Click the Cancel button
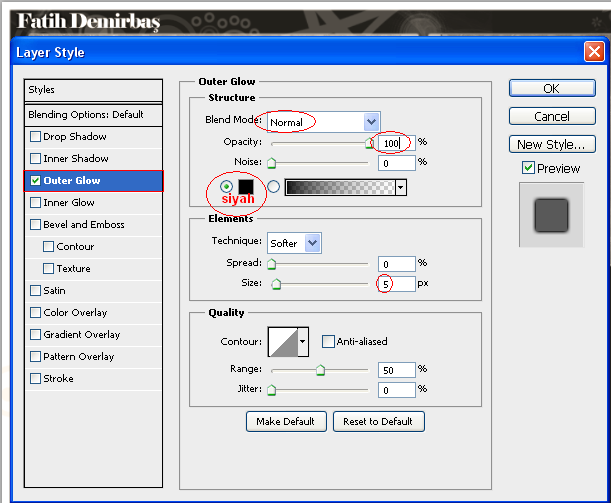The image size is (611, 503). click(552, 116)
